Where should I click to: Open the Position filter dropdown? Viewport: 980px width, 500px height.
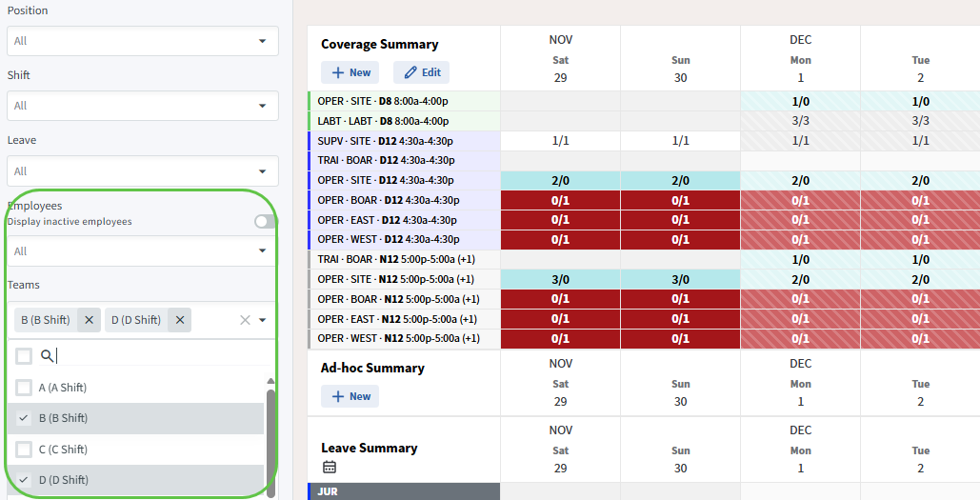coord(262,41)
